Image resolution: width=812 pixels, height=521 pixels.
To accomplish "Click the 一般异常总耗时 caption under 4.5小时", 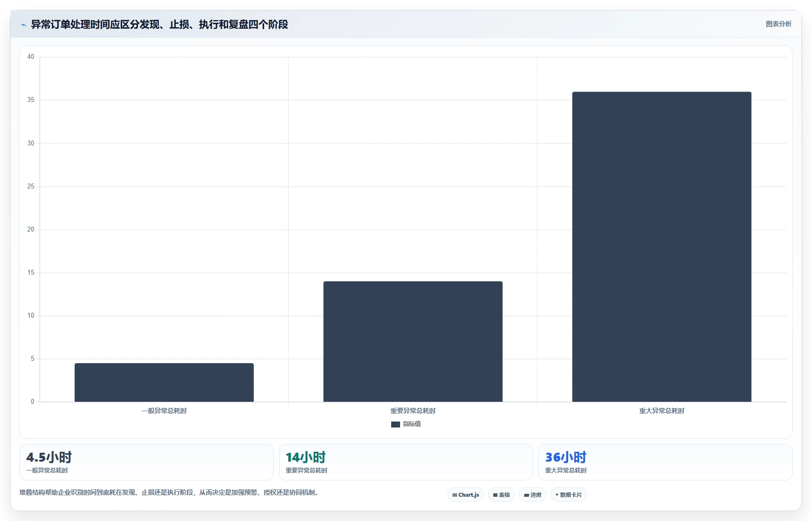I will 47,471.
